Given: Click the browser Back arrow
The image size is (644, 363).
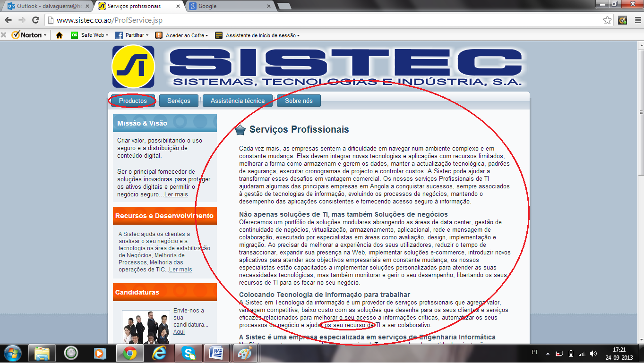Looking at the screenshot, I should (x=8, y=20).
